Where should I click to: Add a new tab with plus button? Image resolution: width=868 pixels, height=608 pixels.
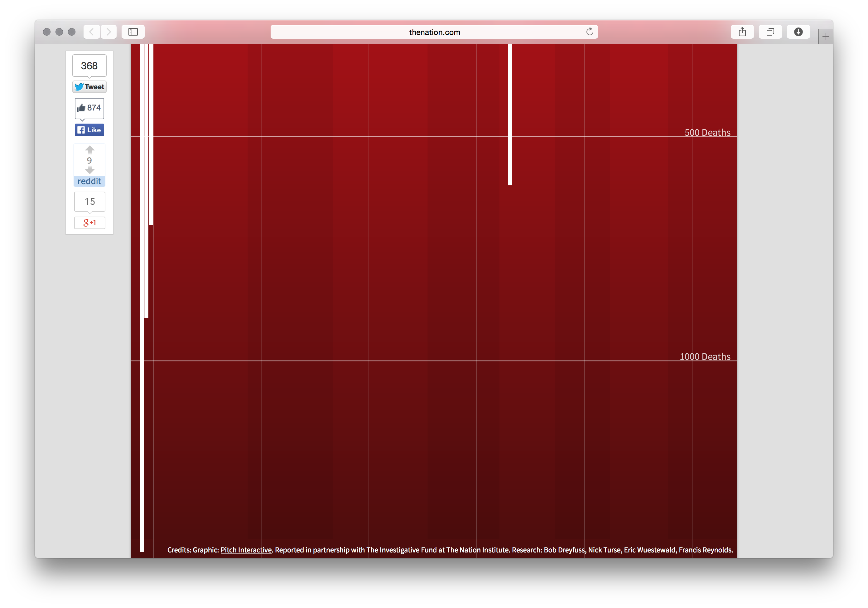[x=825, y=37]
